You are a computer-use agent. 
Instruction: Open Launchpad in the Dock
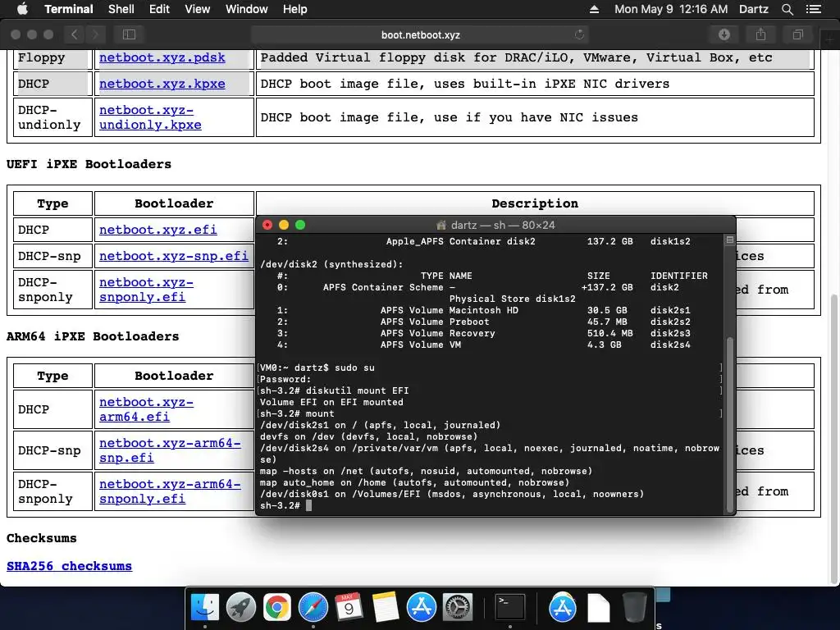tap(241, 607)
